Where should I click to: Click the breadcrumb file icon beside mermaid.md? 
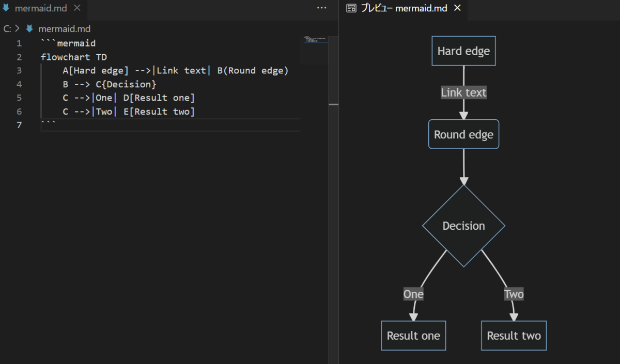[29, 29]
